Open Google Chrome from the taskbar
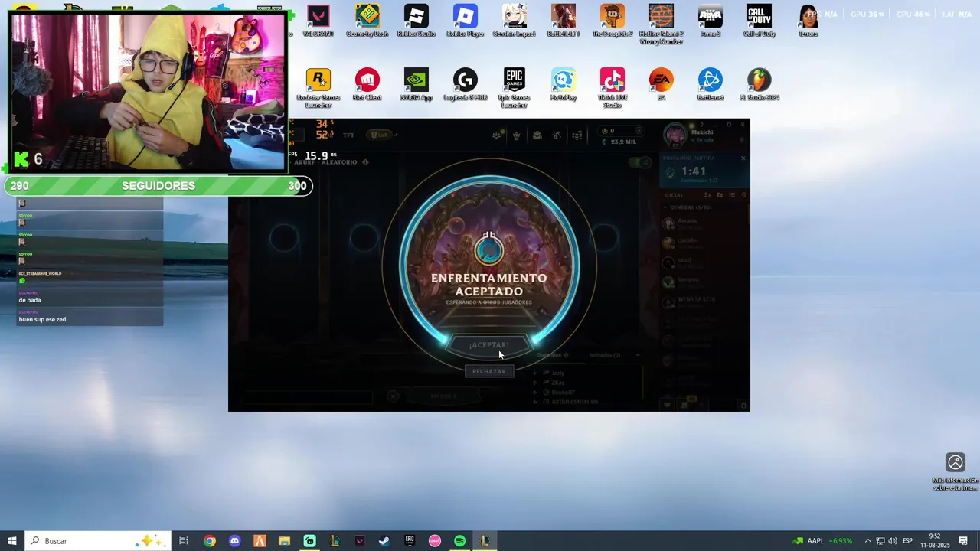 [209, 541]
